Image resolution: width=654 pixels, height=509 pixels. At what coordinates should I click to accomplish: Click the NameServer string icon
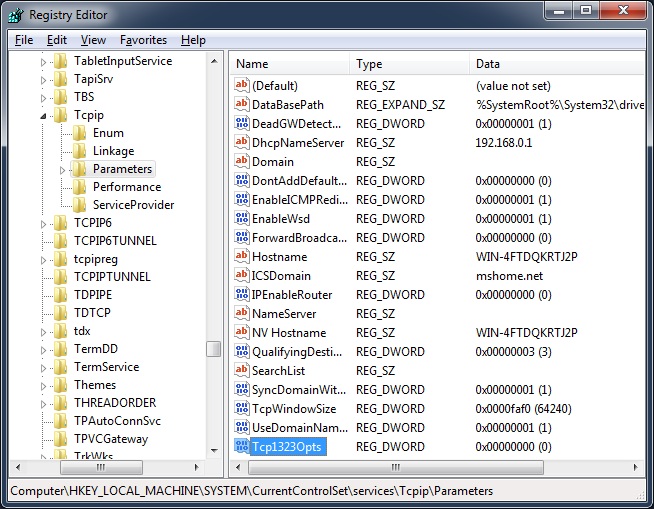click(x=242, y=313)
